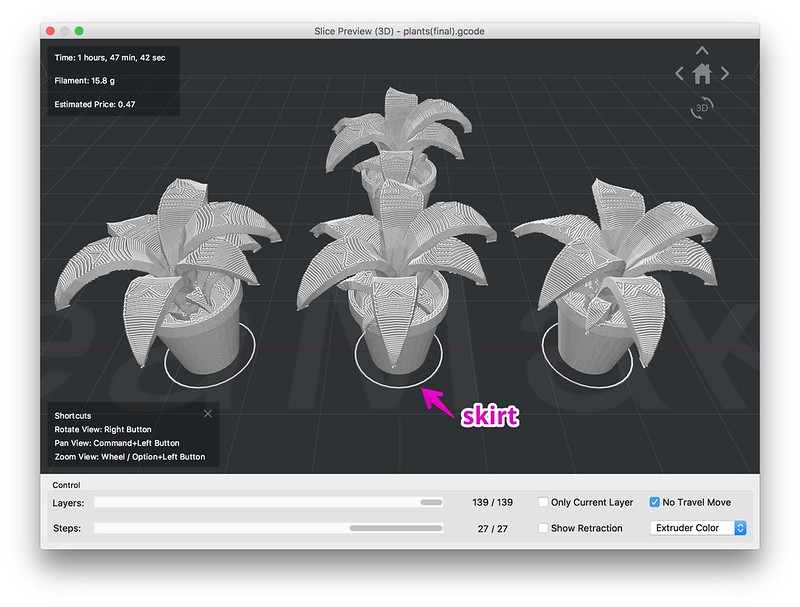Click the up arrow above the home icon

coord(702,50)
